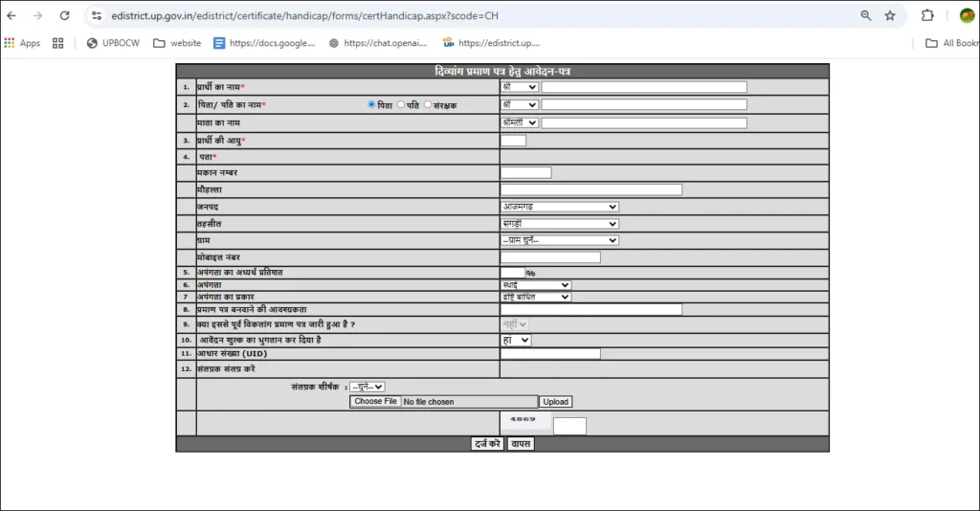Open the Apps grid shortcut
Viewport: 980px width, 511px height.
click(x=23, y=43)
